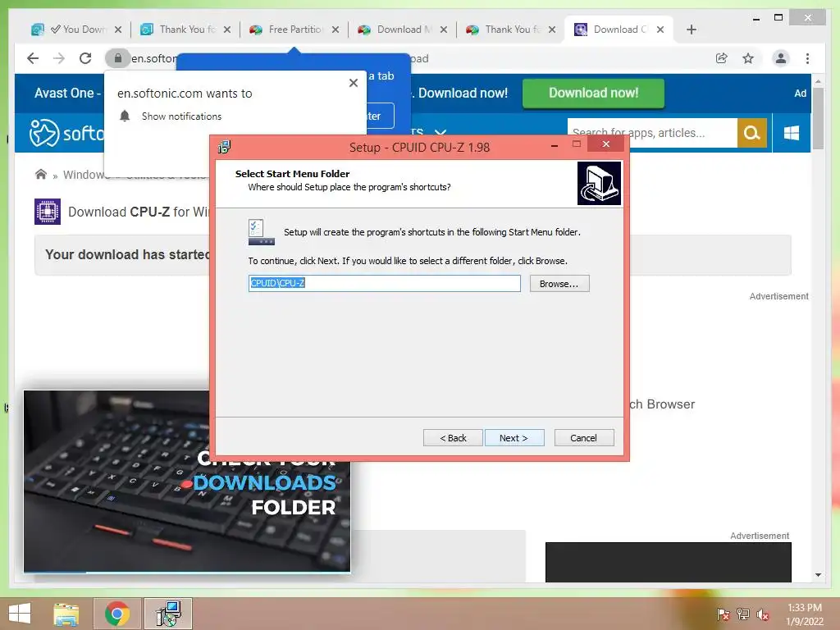
Task: Close the notification permission popup
Action: tap(353, 83)
